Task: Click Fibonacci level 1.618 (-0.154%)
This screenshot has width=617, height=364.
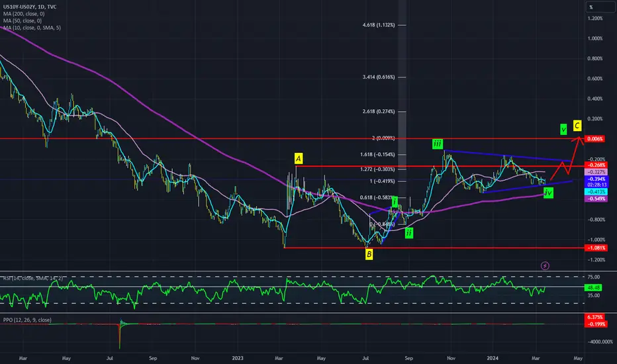Action: point(377,155)
